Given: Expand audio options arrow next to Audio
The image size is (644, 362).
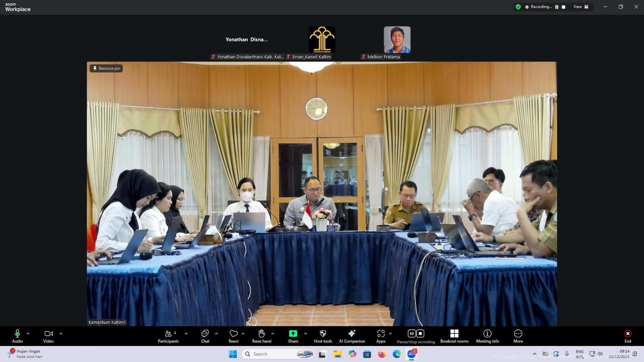Looking at the screenshot, I should [x=28, y=333].
